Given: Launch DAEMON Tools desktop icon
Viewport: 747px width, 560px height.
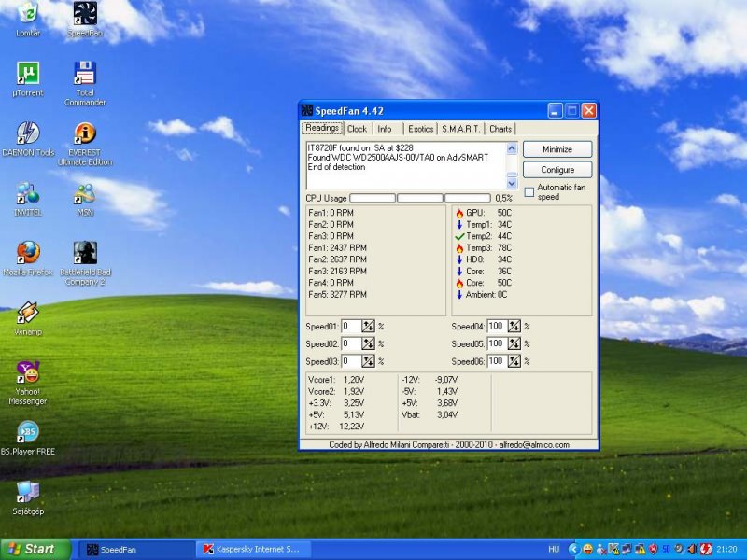Looking at the screenshot, I should pyautogui.click(x=28, y=139).
